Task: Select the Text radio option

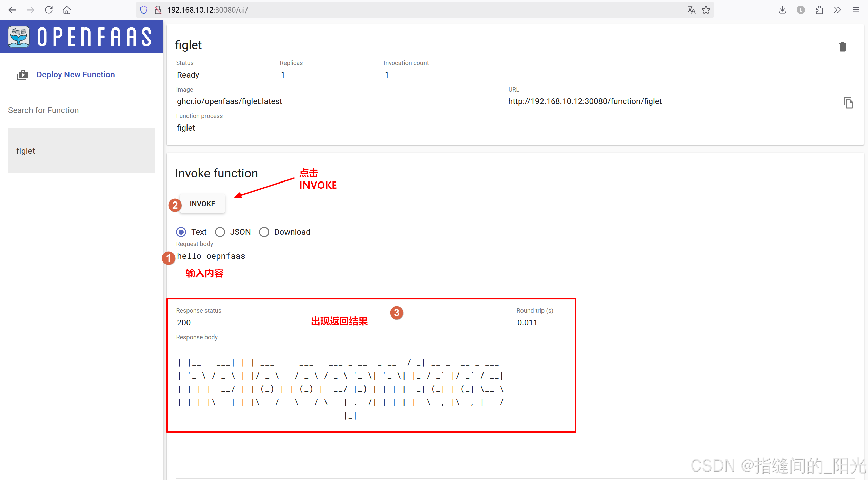Action: 181,232
